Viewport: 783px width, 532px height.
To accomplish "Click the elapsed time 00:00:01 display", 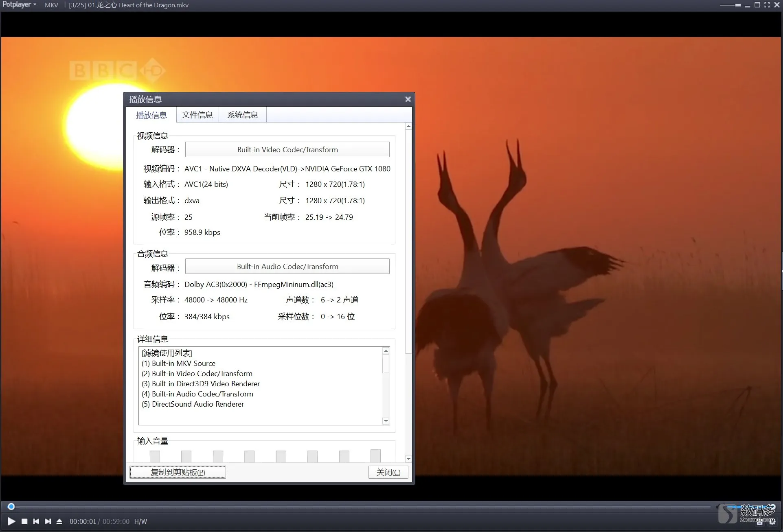I will 83,521.
